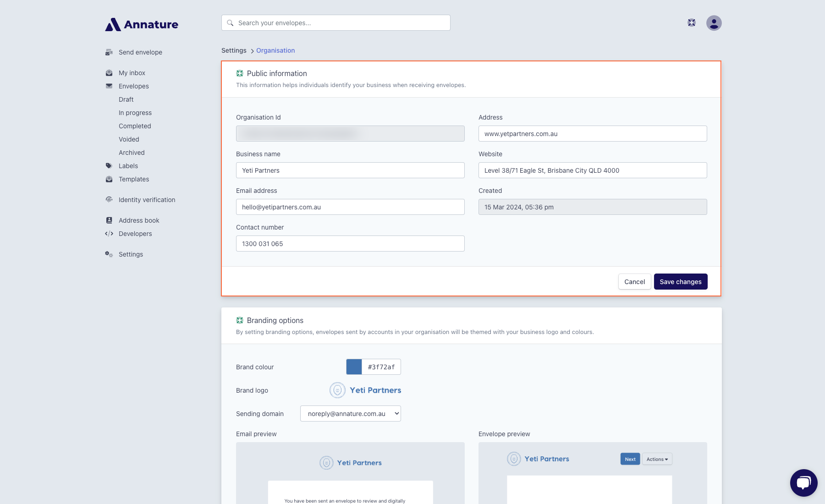Open In progress envelopes
Screen dimensions: 825x504
click(135, 113)
